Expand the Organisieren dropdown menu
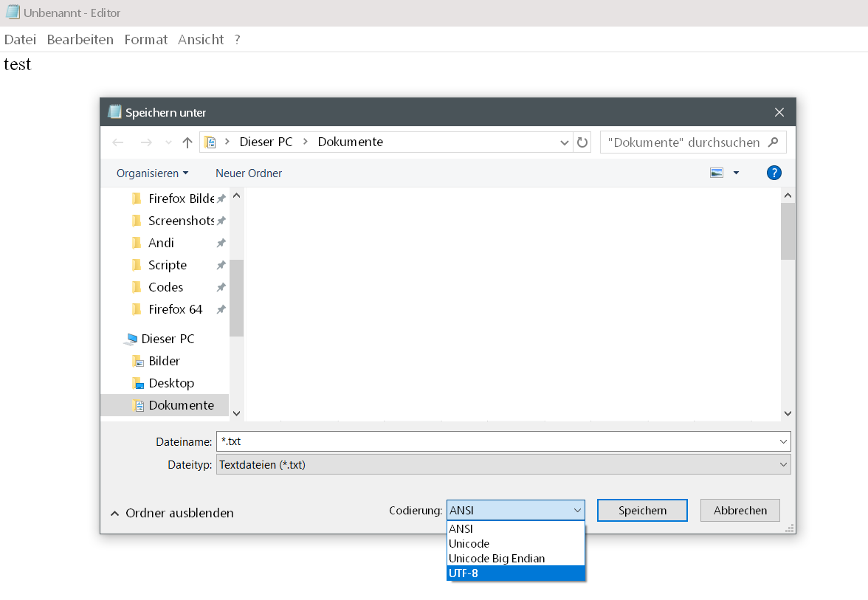Image resolution: width=868 pixels, height=600 pixels. (152, 173)
